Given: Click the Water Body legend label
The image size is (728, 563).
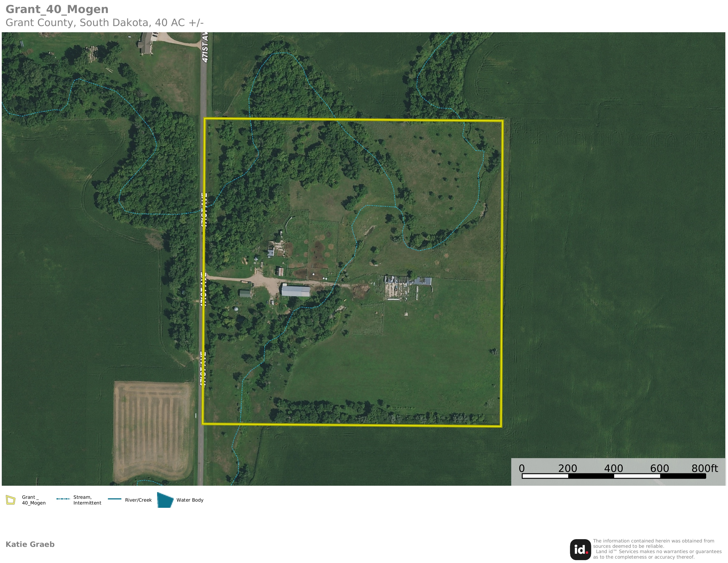Looking at the screenshot, I should (190, 500).
